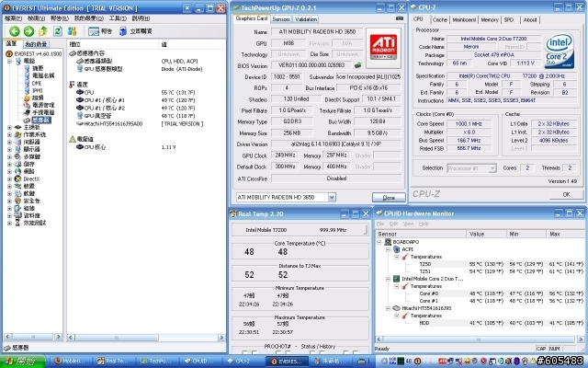
Task: Click Hitachi drive icon in EVEREST sensor list
Action: click(x=80, y=123)
